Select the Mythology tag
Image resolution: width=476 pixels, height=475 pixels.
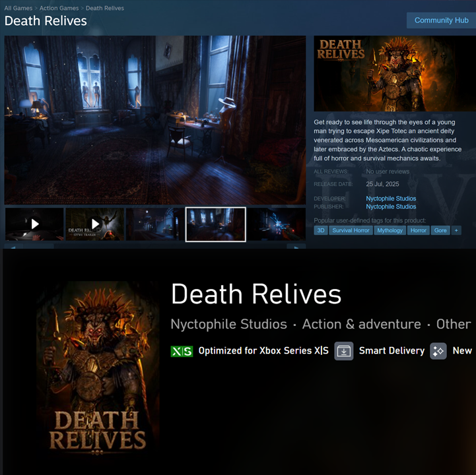click(x=390, y=230)
